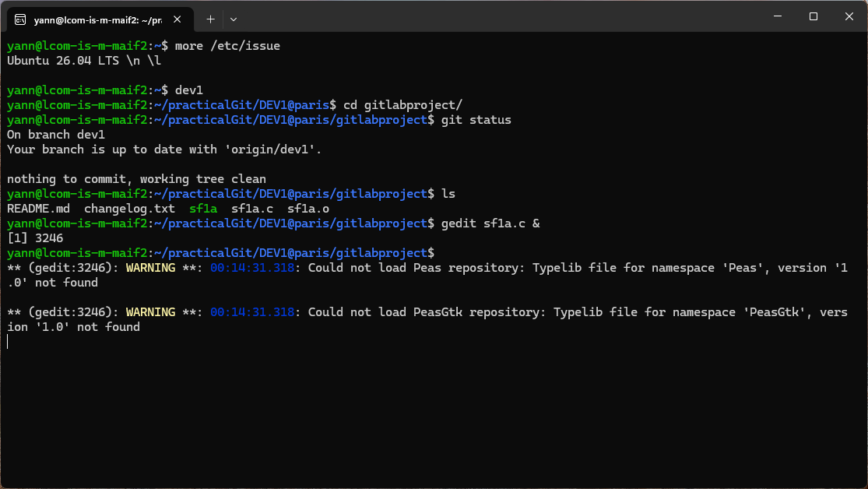Click the 'ls' command text
Viewport: 868px width, 489px height.
click(x=448, y=194)
